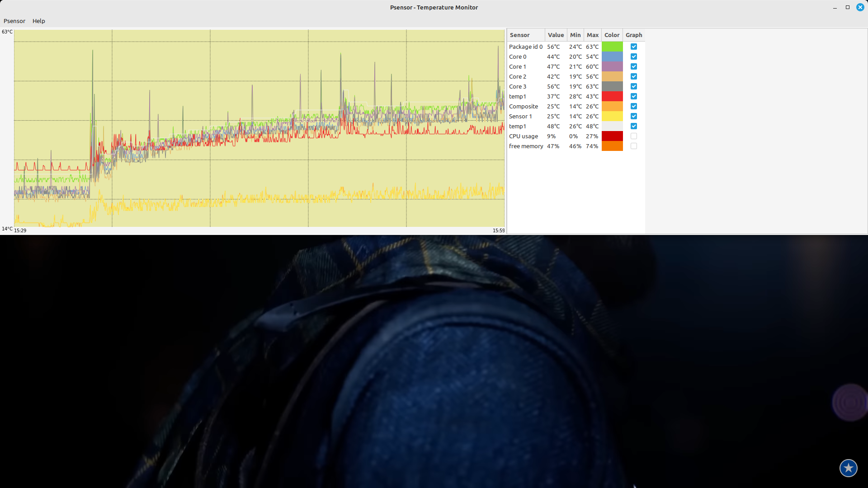
Task: Sort by the Value column header
Action: [x=556, y=35]
